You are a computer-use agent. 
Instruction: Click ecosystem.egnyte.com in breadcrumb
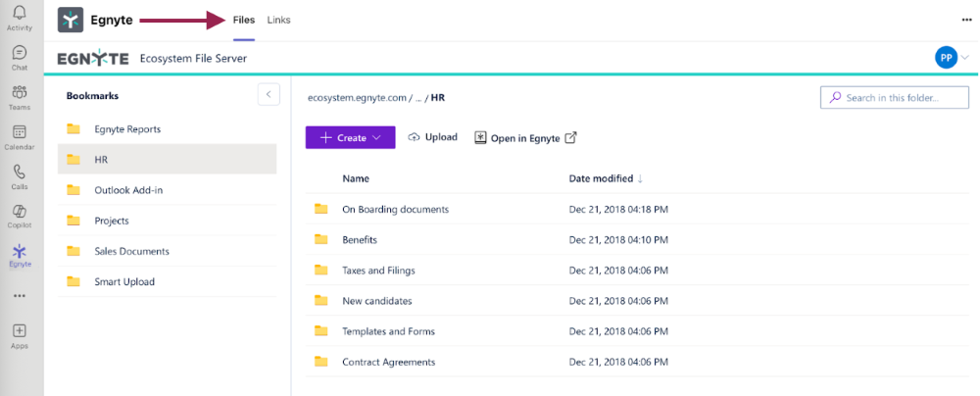coord(357,98)
